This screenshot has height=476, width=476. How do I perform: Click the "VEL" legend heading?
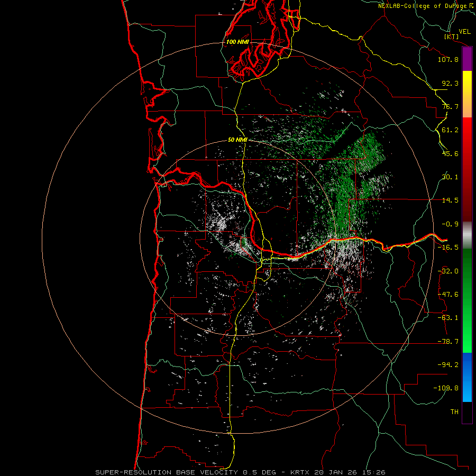pos(464,32)
